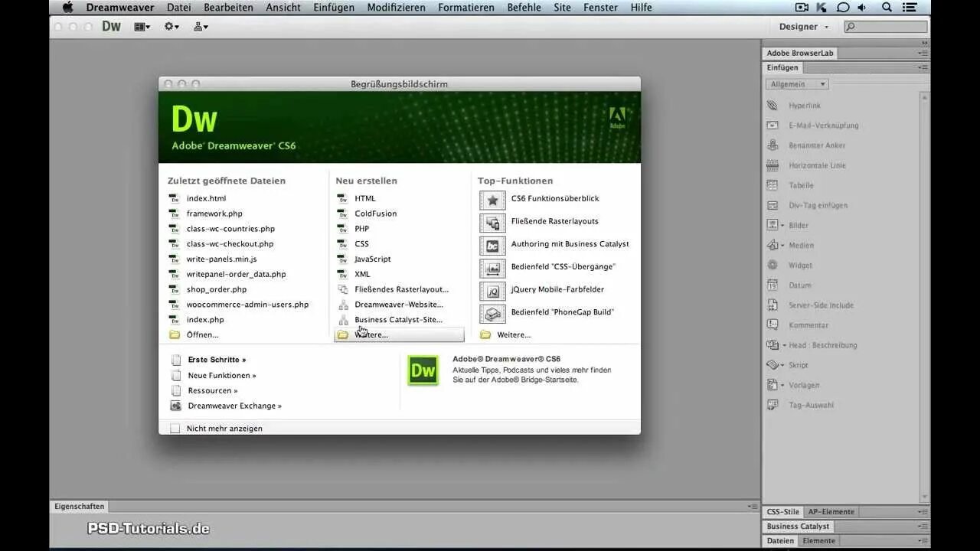Create new ColdFusion document
980x551 pixels.
click(x=376, y=214)
